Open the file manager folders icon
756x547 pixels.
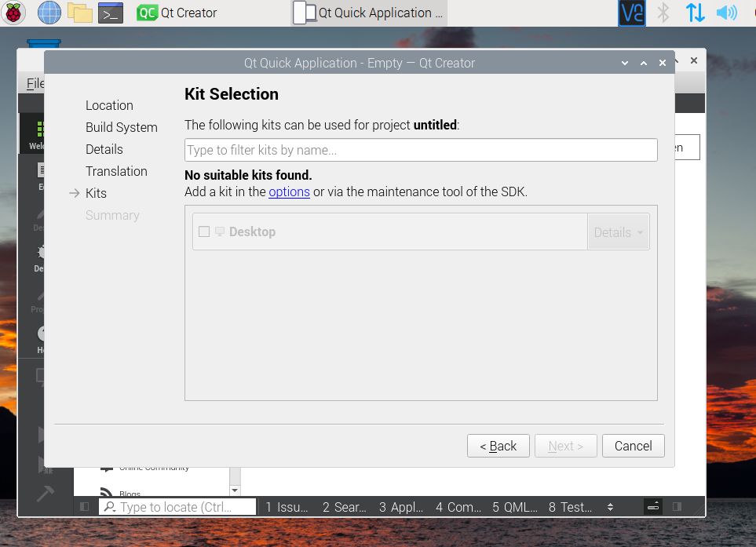point(79,13)
